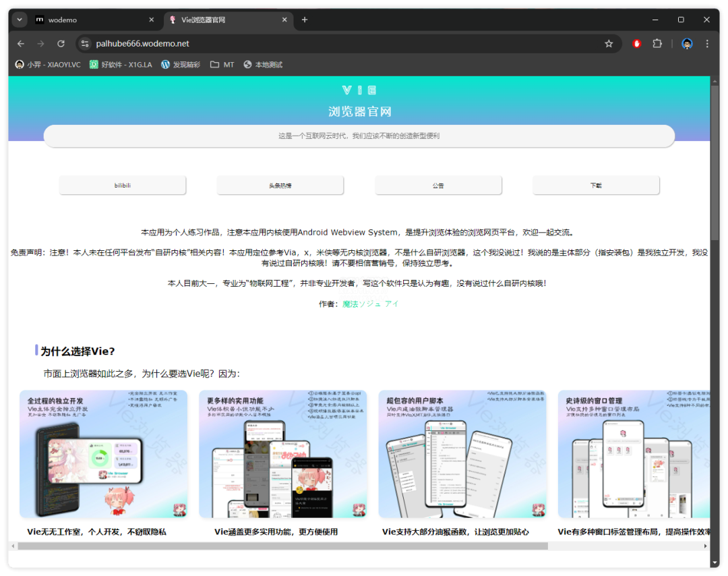Navigate back with the left arrow icon
728x576 pixels.
pos(20,43)
